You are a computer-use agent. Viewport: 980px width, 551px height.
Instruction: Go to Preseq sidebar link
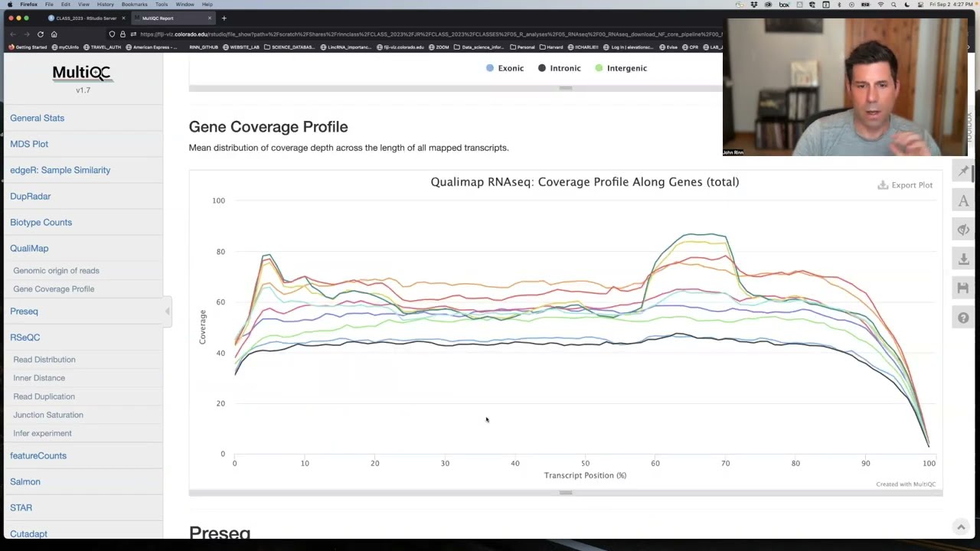24,311
